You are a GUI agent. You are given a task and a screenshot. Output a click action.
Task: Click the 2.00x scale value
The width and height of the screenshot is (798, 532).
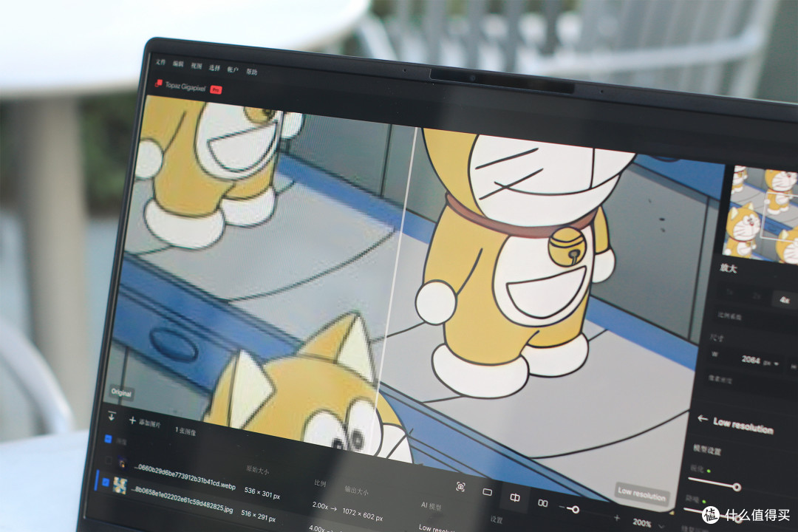tap(320, 505)
